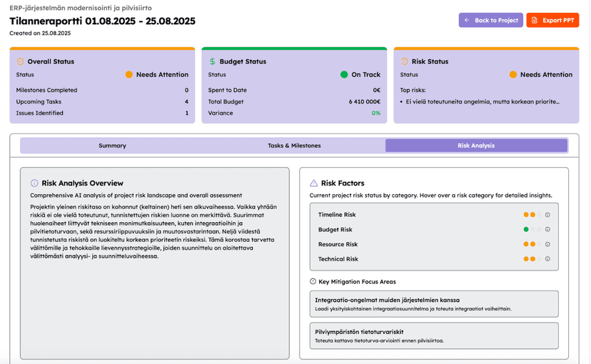This screenshot has width=591, height=364.
Task: Click the Resource Risk info icon
Action: tap(547, 244)
